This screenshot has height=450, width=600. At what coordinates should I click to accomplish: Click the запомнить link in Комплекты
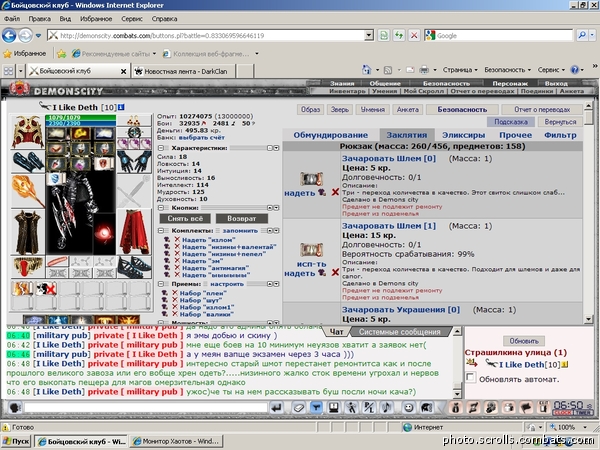[240, 231]
